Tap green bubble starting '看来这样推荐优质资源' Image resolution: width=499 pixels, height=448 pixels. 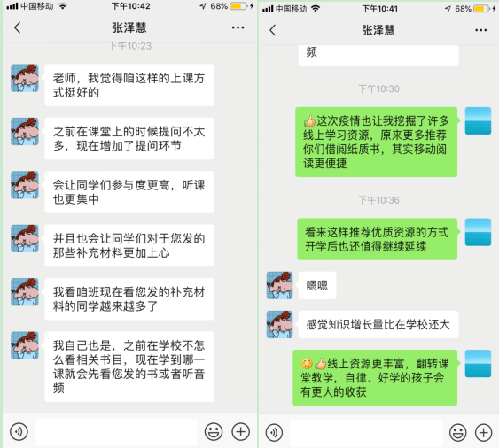tap(377, 239)
